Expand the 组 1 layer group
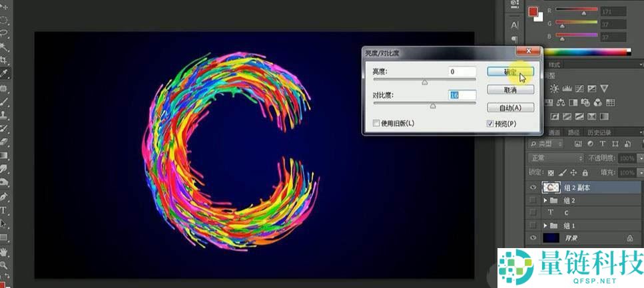This screenshot has width=644, height=288. click(x=545, y=225)
